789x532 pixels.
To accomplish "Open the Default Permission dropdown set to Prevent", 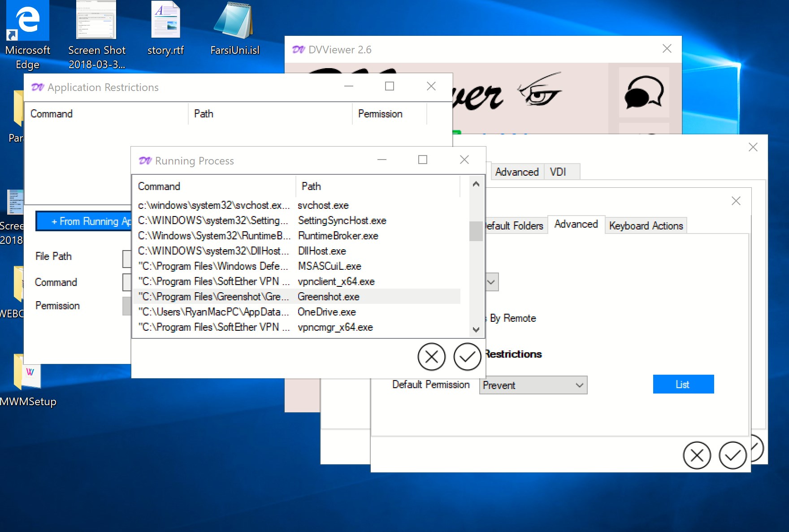I will coord(533,385).
